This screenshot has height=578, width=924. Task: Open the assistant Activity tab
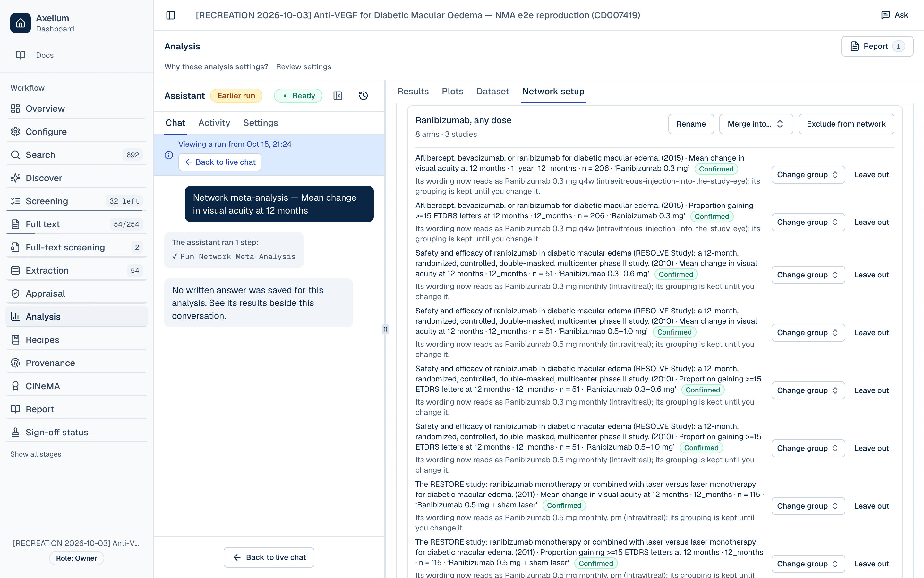tap(214, 123)
